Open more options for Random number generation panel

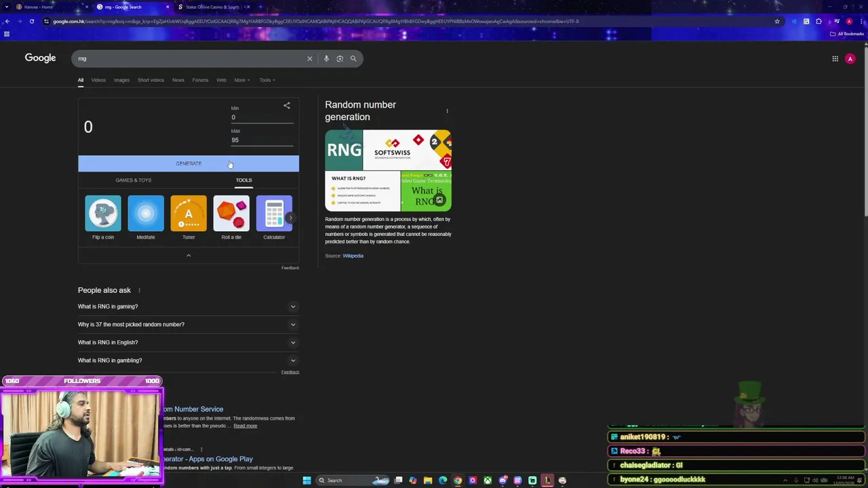click(x=447, y=110)
